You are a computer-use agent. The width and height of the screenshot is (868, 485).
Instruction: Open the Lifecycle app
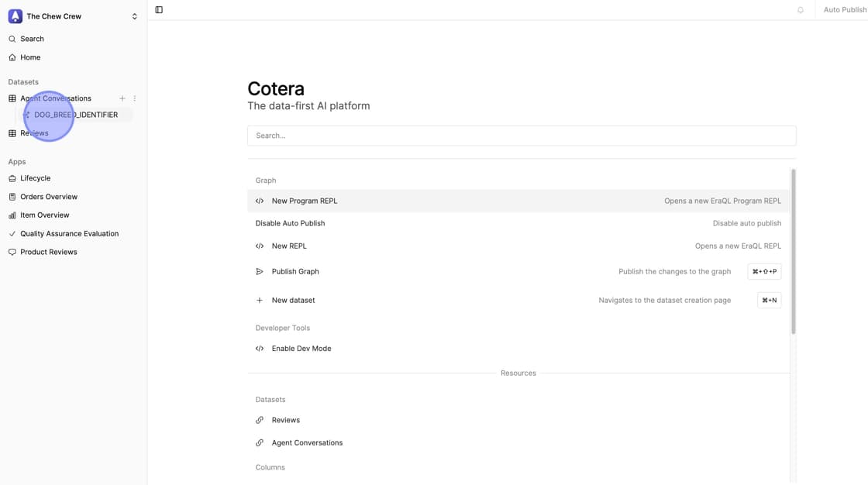[x=35, y=178]
